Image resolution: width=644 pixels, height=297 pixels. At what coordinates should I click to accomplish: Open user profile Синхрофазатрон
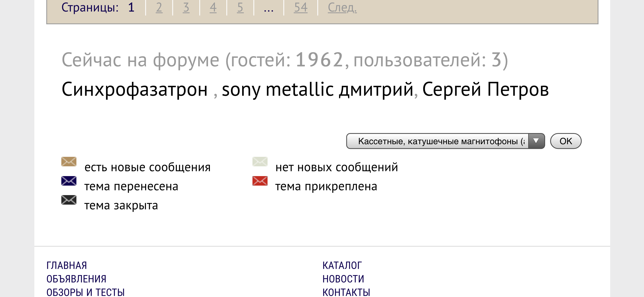pos(135,89)
